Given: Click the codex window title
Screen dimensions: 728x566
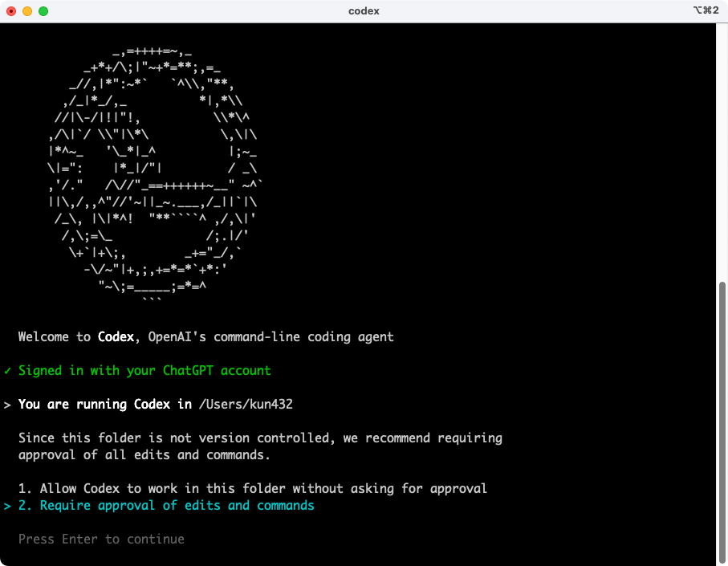Looking at the screenshot, I should [364, 11].
